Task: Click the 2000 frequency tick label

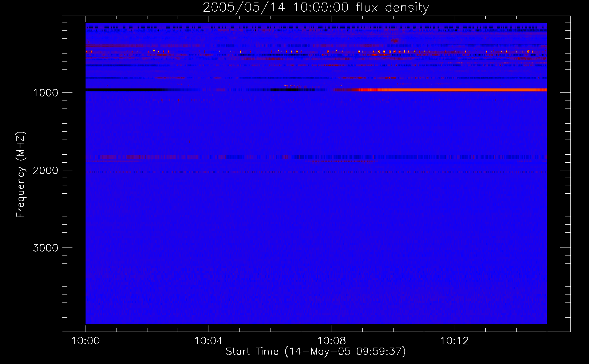Action: click(x=46, y=170)
